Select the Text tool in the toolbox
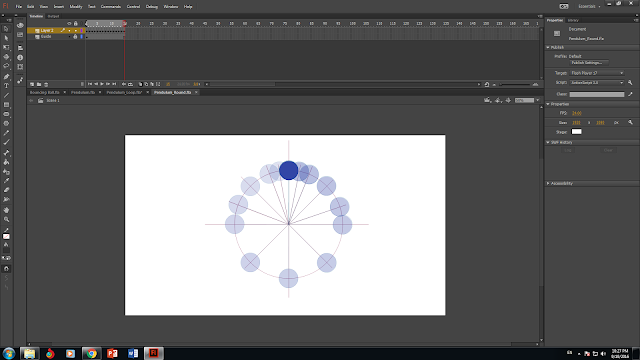 (6, 86)
